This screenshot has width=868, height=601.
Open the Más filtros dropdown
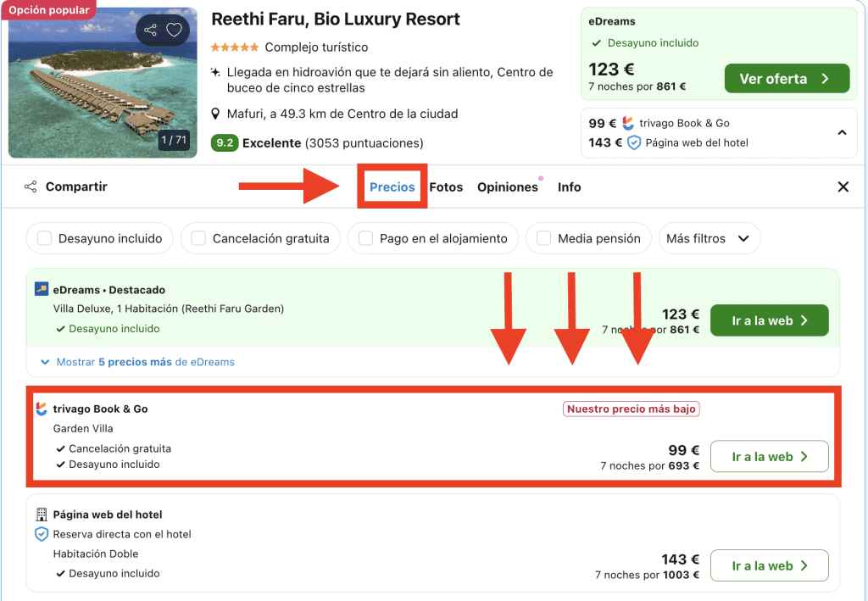[x=709, y=238]
